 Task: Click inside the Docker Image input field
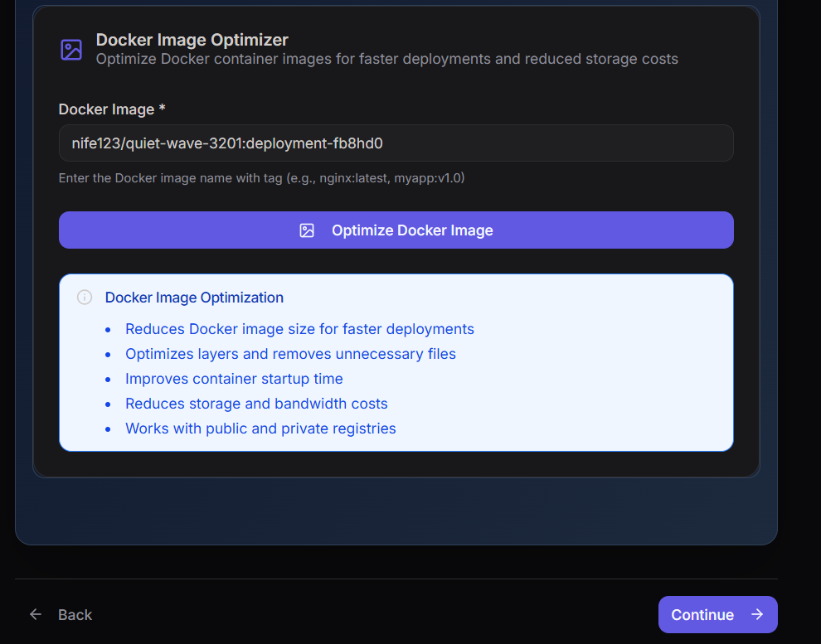pyautogui.click(x=396, y=143)
